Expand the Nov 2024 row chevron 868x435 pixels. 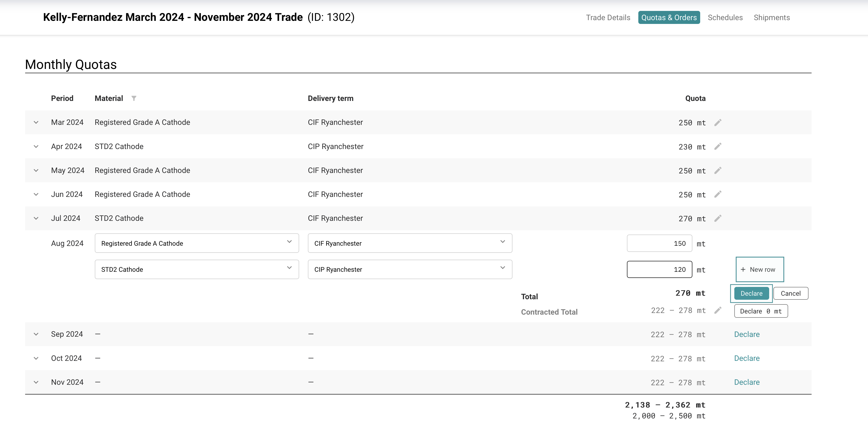point(36,382)
